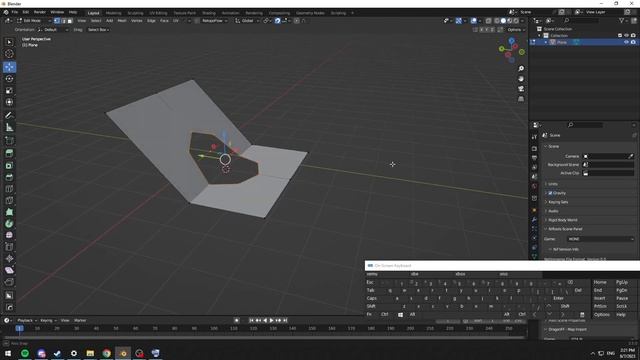Select solid viewport shading mode
The image size is (640, 360).
coord(503,21)
